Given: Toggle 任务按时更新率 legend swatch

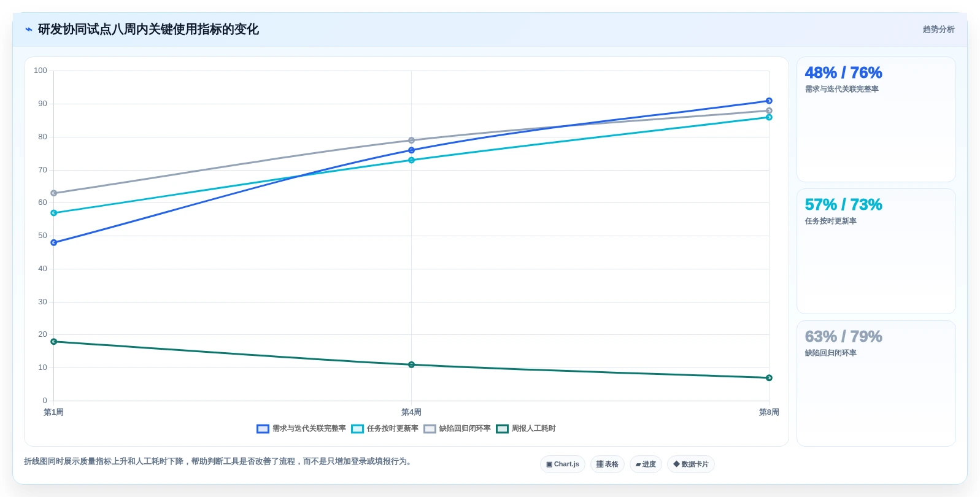Looking at the screenshot, I should click(x=357, y=429).
